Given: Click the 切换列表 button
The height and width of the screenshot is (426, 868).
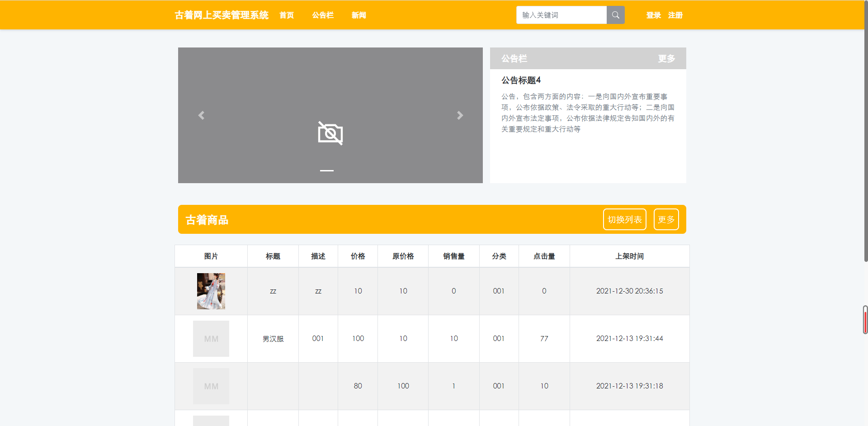Looking at the screenshot, I should [x=625, y=219].
